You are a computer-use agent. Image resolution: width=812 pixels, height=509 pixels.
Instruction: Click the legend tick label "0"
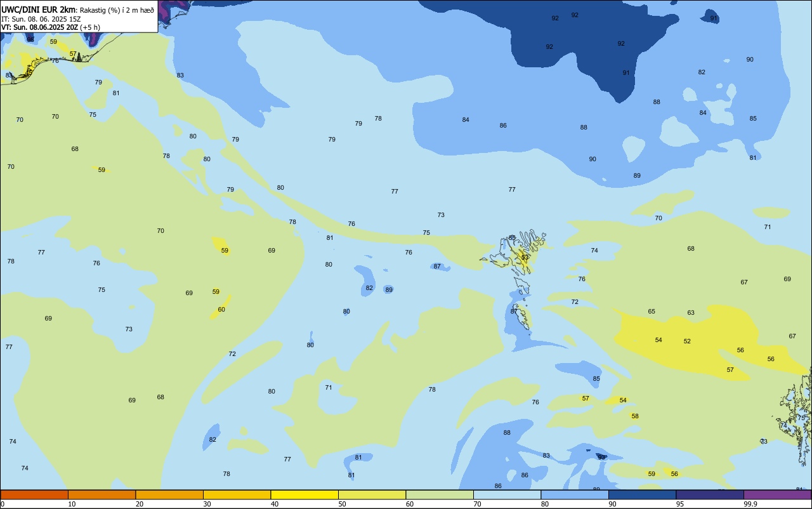(x=3, y=504)
